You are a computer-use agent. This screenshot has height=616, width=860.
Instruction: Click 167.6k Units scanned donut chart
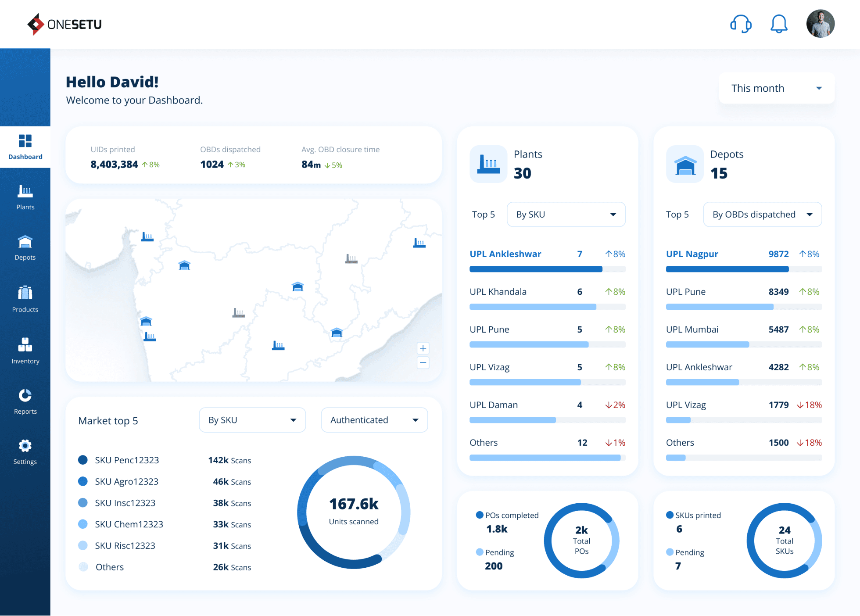point(354,512)
